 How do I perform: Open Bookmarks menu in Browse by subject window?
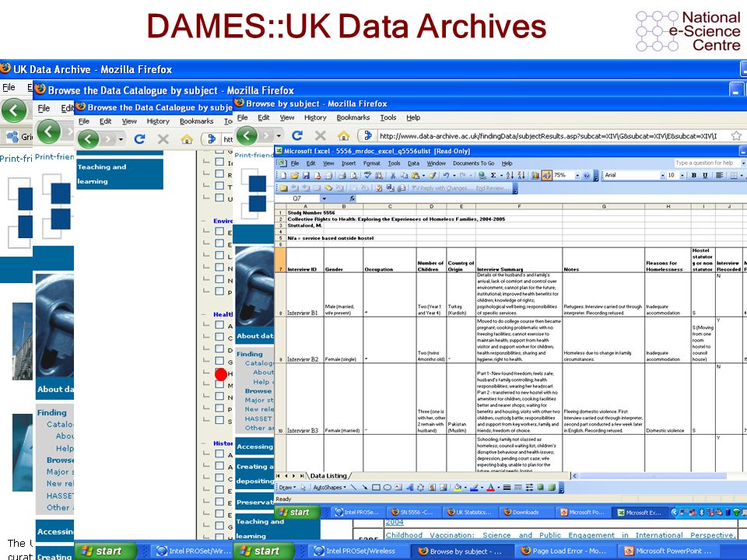coord(353,117)
